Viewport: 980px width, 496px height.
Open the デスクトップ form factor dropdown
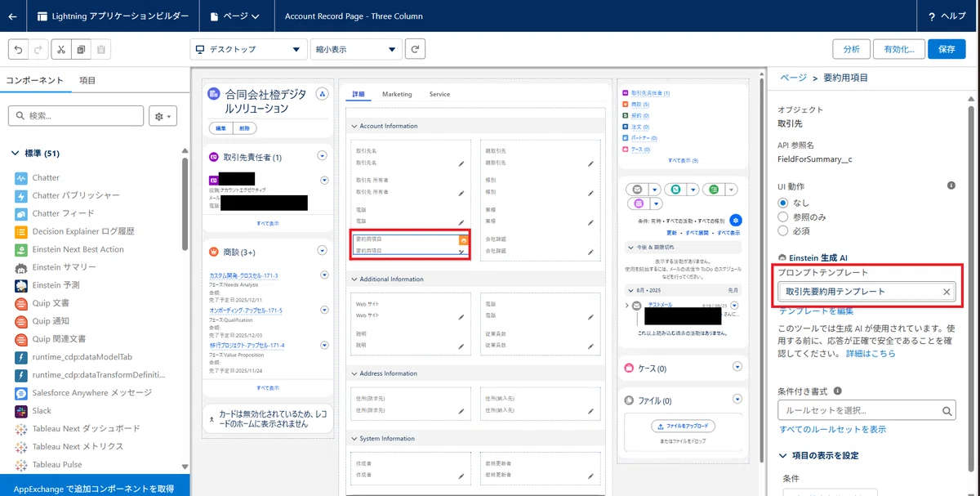[248, 49]
